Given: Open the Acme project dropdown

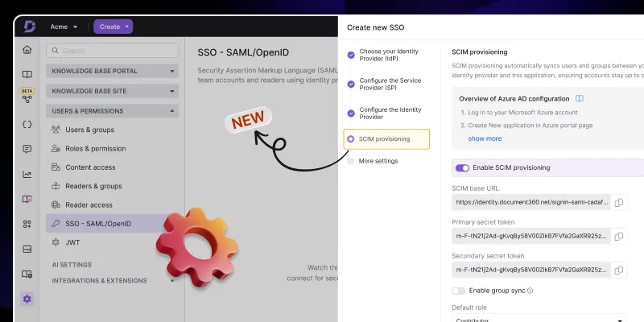Looking at the screenshot, I should pos(64,27).
